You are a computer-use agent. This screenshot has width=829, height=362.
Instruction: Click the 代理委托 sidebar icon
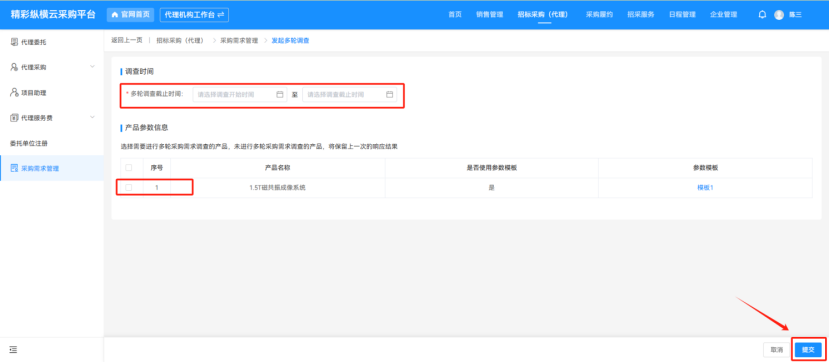[x=14, y=42]
